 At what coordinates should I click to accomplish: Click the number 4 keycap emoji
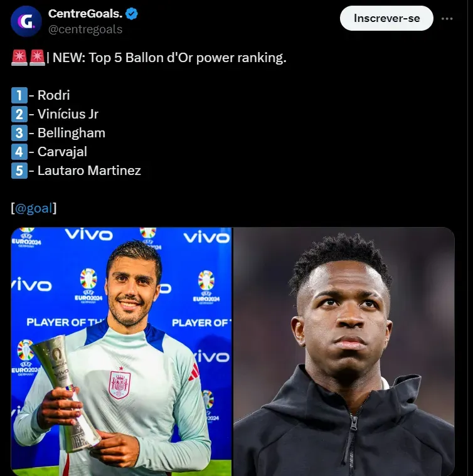coord(19,152)
